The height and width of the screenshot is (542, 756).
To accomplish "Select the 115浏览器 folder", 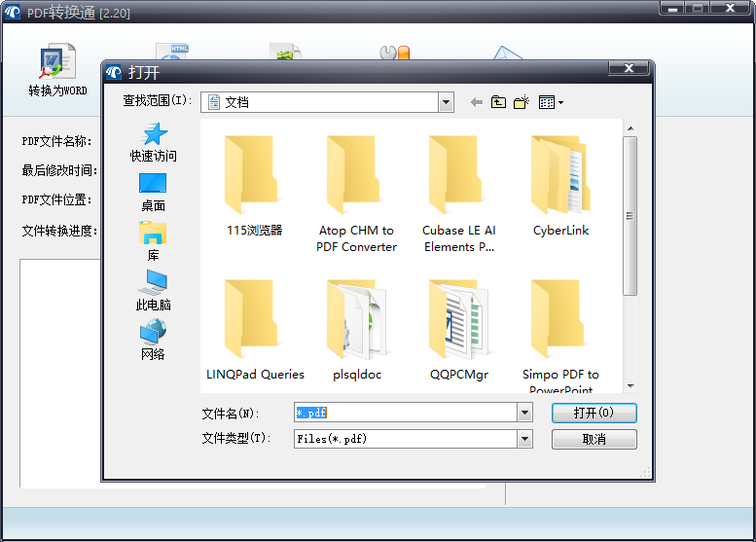I will click(x=255, y=186).
